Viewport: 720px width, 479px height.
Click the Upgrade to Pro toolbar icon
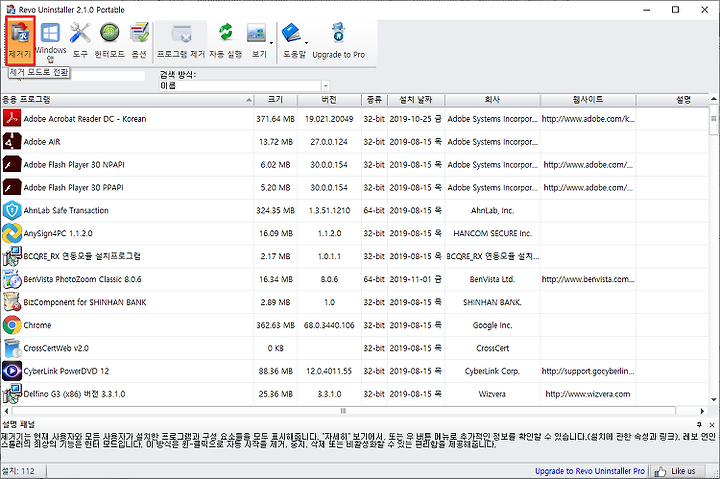click(x=338, y=32)
